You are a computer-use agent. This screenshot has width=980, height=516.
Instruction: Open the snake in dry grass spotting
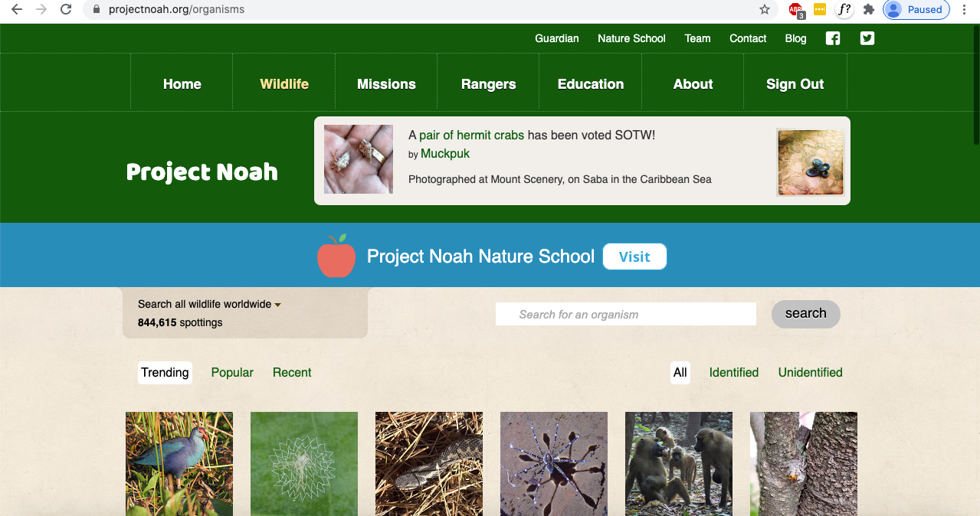point(429,464)
